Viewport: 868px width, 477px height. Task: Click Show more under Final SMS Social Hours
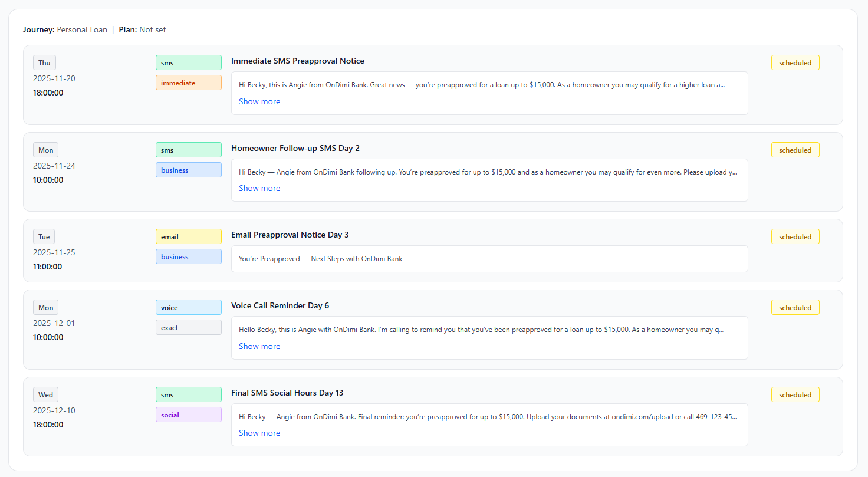point(259,433)
